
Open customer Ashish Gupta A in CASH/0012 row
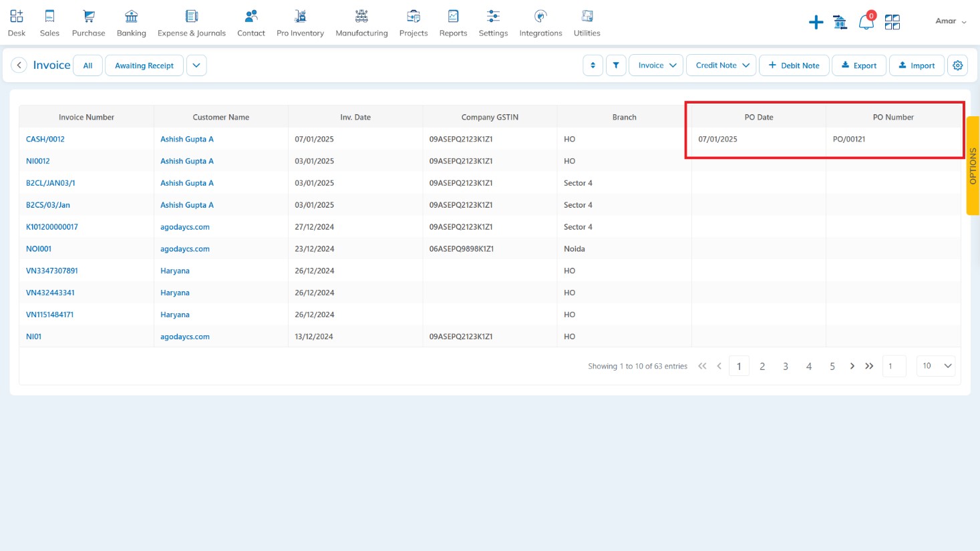[187, 139]
